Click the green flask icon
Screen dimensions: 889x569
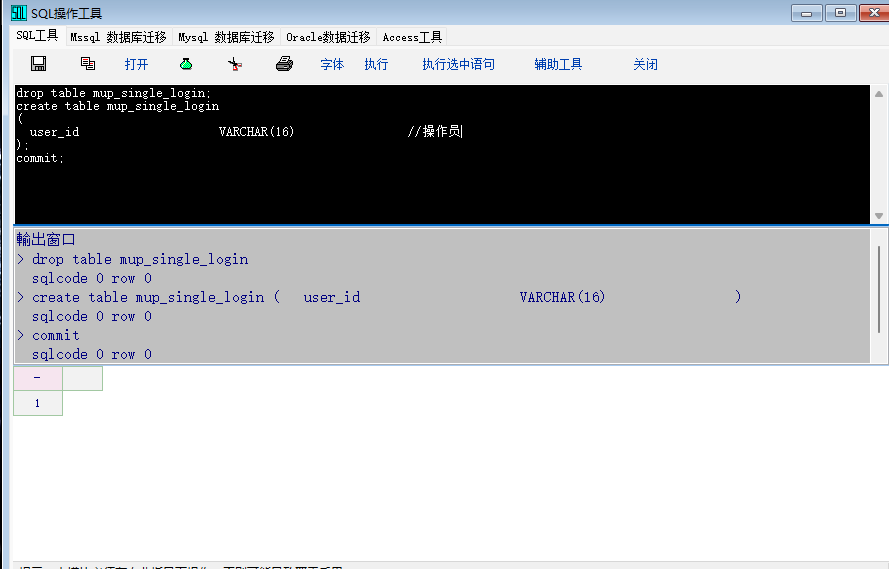pos(186,64)
